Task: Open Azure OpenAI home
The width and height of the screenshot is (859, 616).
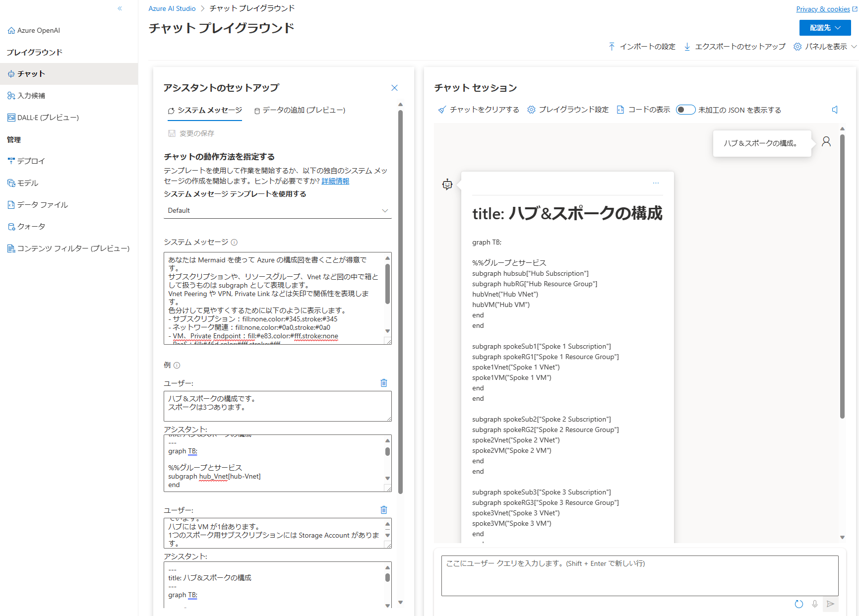Action: (34, 30)
